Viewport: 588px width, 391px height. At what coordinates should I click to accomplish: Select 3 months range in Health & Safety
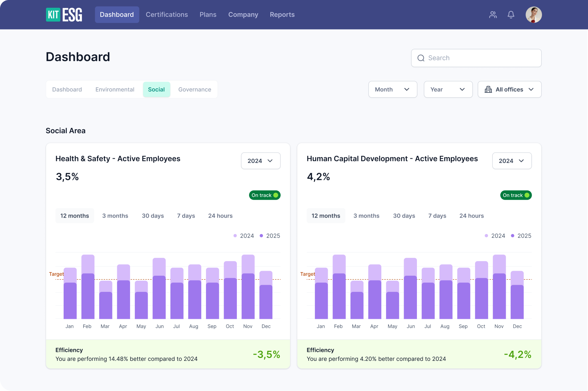click(115, 216)
